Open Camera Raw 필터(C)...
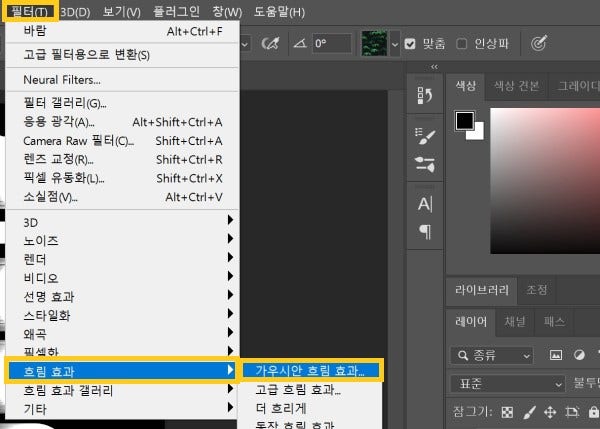The width and height of the screenshot is (600, 429). tap(122, 141)
